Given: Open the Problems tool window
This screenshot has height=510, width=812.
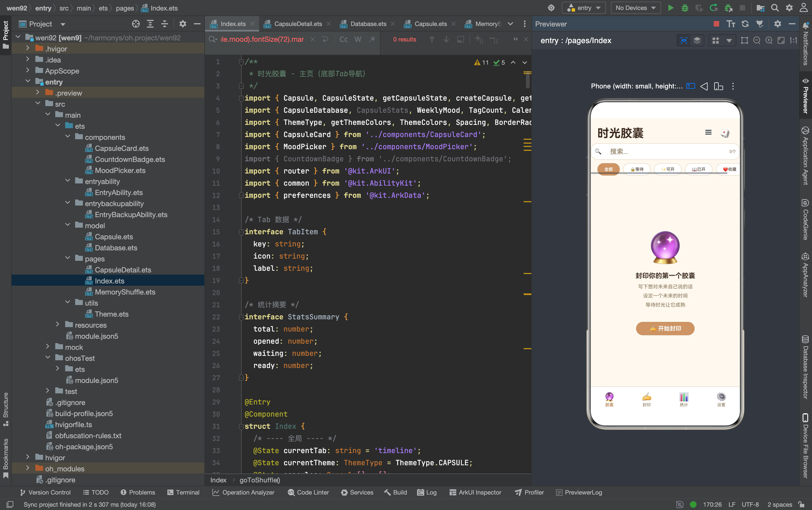Looking at the screenshot, I should (138, 492).
